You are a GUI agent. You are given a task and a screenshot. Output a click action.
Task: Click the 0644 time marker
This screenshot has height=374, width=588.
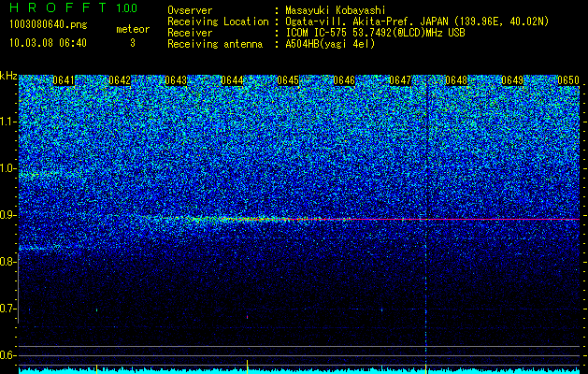point(232,80)
